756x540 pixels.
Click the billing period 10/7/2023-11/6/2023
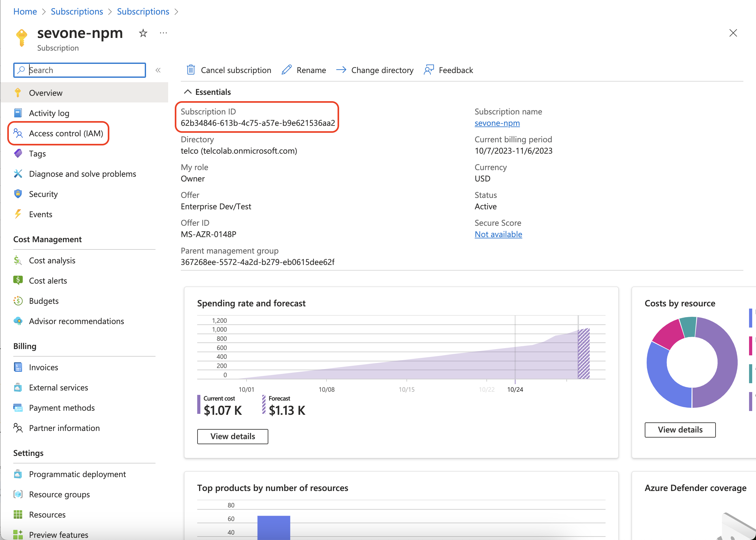(x=513, y=150)
